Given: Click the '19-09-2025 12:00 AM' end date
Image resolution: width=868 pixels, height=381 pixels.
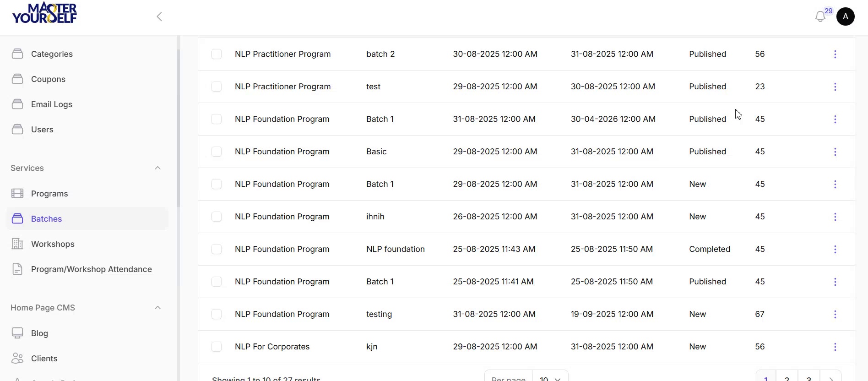Looking at the screenshot, I should point(612,314).
